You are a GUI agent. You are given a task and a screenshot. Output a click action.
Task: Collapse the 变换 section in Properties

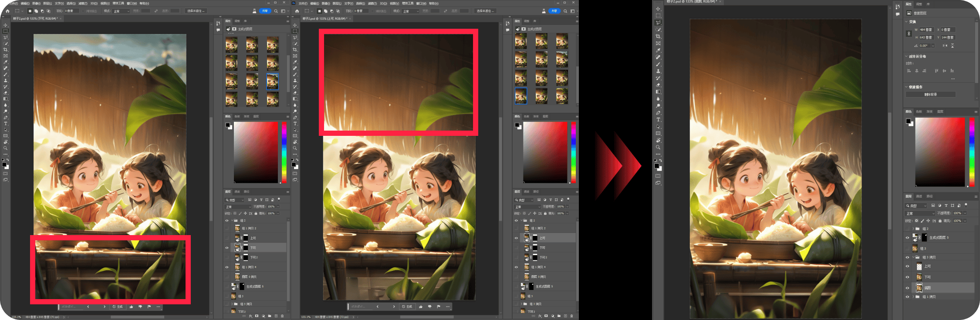(x=907, y=21)
